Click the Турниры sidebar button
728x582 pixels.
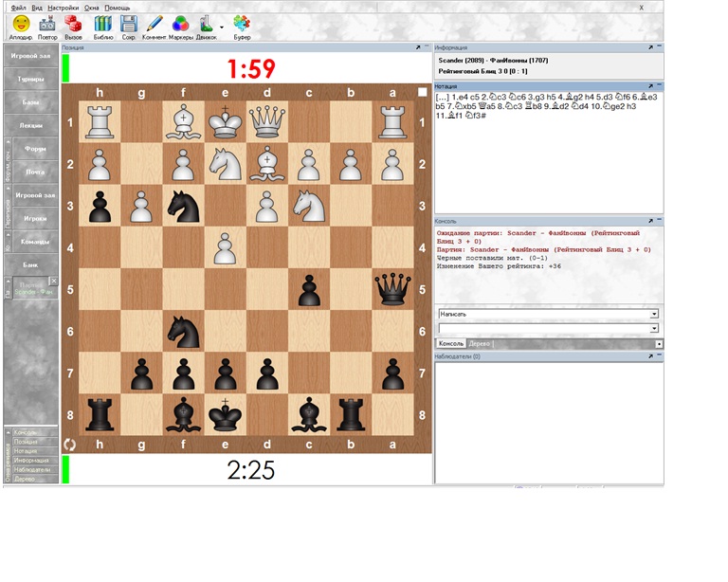31,79
